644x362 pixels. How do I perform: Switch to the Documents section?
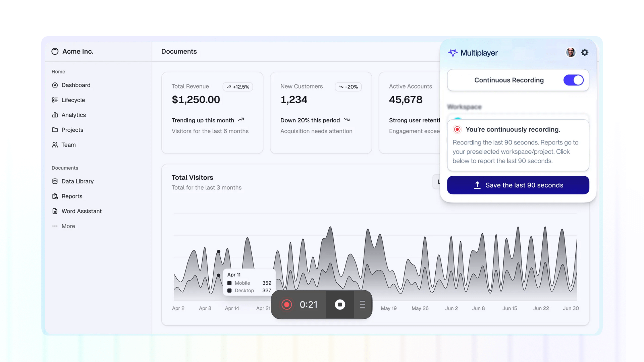[179, 51]
